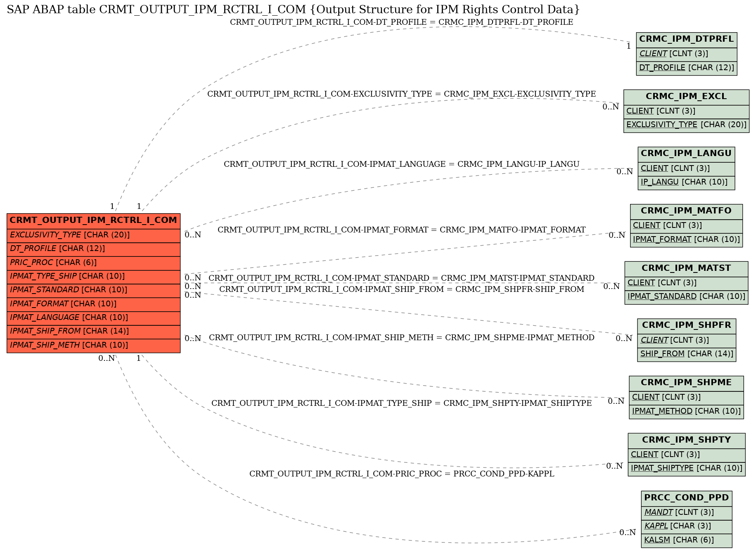Click the IPMAT_STANDARD relation label text
This screenshot has width=756, height=552.
click(x=401, y=278)
